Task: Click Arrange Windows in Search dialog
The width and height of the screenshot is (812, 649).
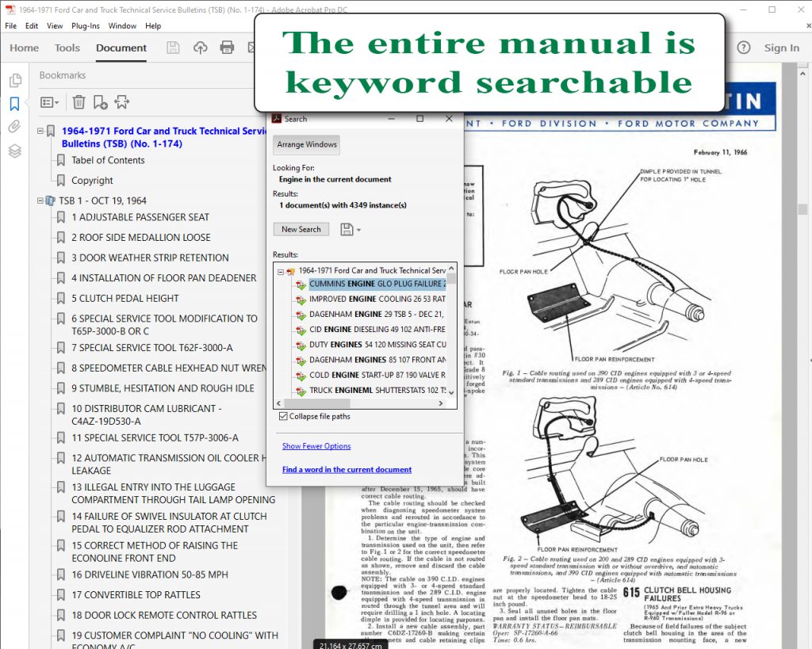Action: 307,145
